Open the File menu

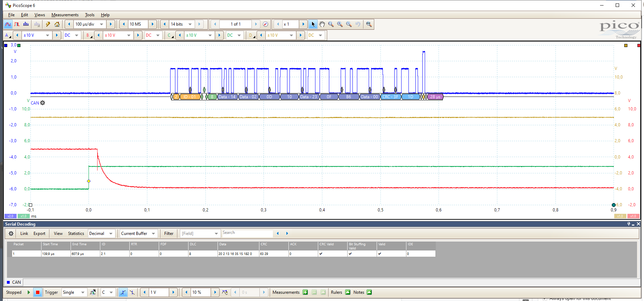11,15
